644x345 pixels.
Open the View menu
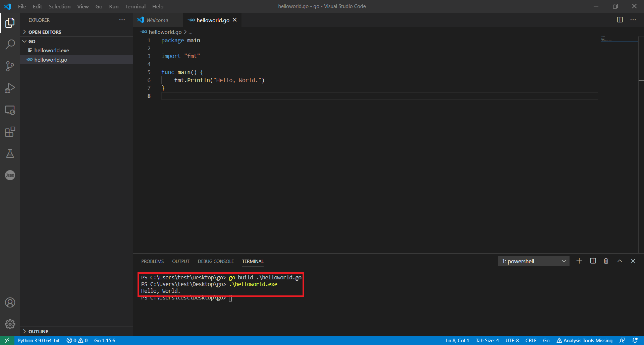click(83, 6)
